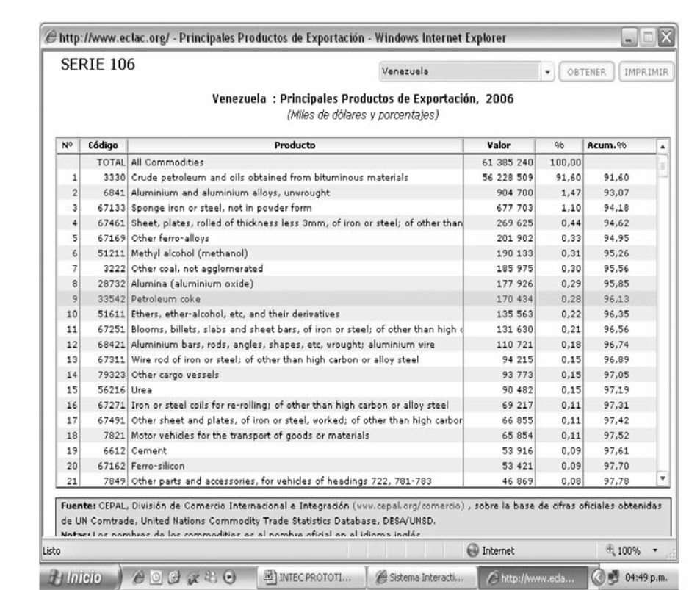Click the zoom magnifier icon in status bar

pos(610,550)
